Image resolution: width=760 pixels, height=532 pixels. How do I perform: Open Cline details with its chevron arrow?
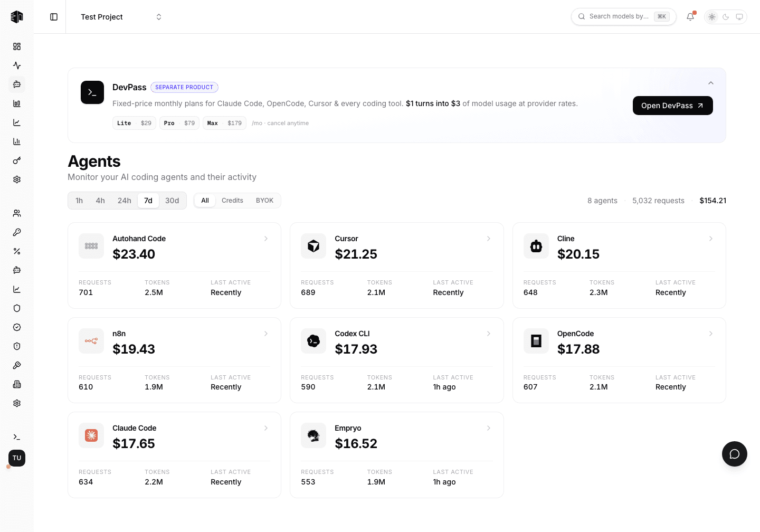711,239
